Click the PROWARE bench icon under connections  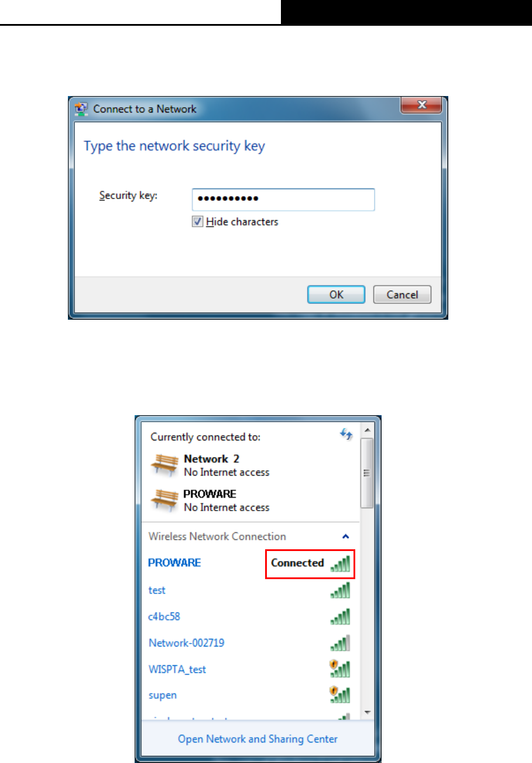[164, 499]
